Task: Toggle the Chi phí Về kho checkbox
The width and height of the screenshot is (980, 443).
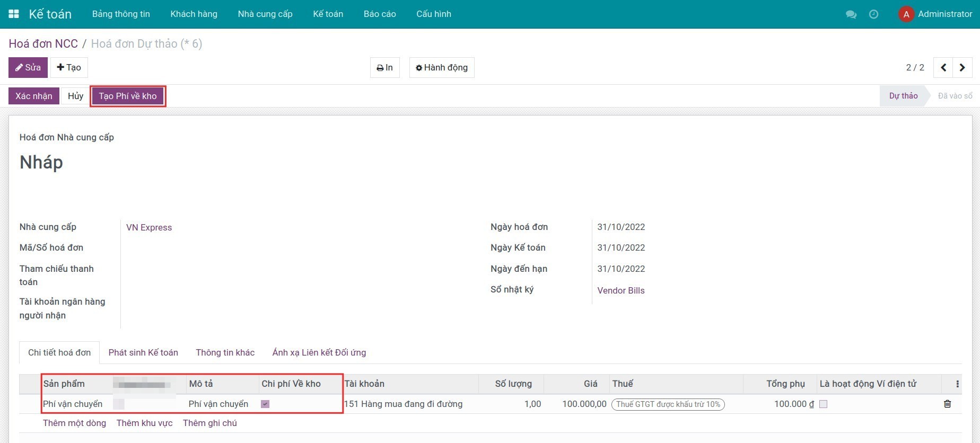Action: pyautogui.click(x=265, y=404)
